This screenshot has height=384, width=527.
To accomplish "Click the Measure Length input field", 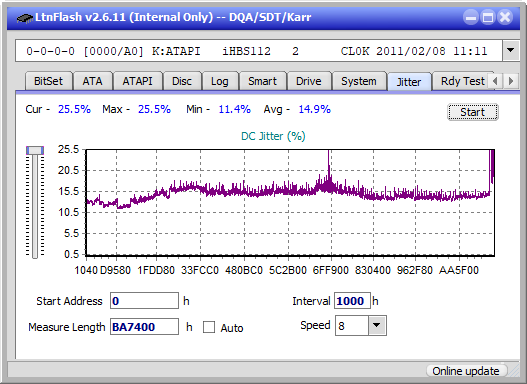I will pyautogui.click(x=144, y=327).
